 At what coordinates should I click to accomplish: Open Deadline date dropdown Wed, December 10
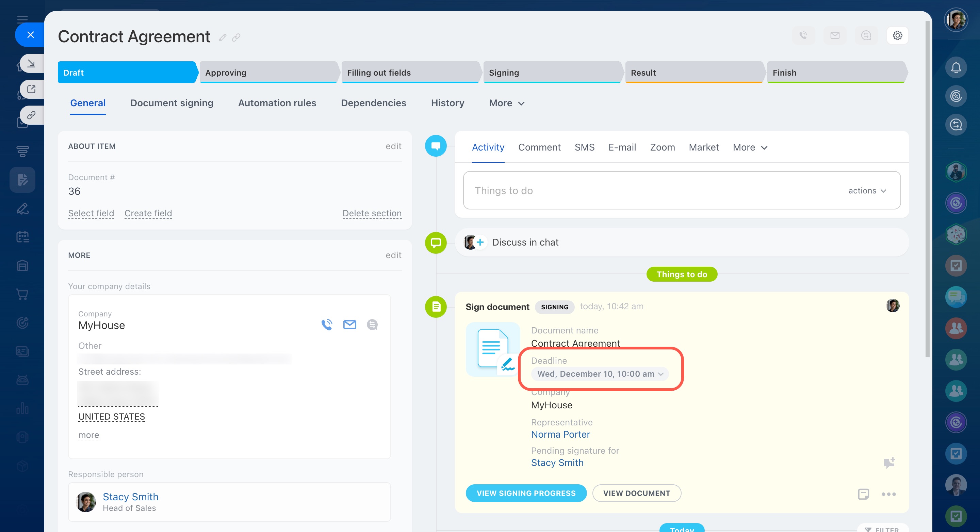click(x=600, y=374)
